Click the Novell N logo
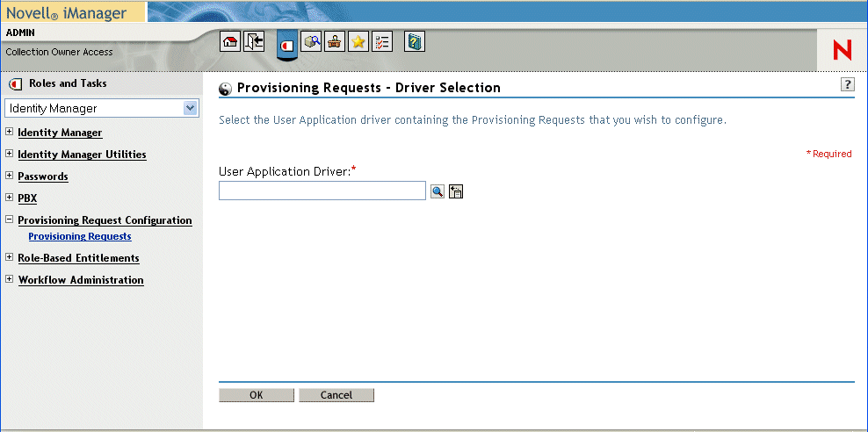Viewport: 868px width, 432px height. [x=842, y=51]
